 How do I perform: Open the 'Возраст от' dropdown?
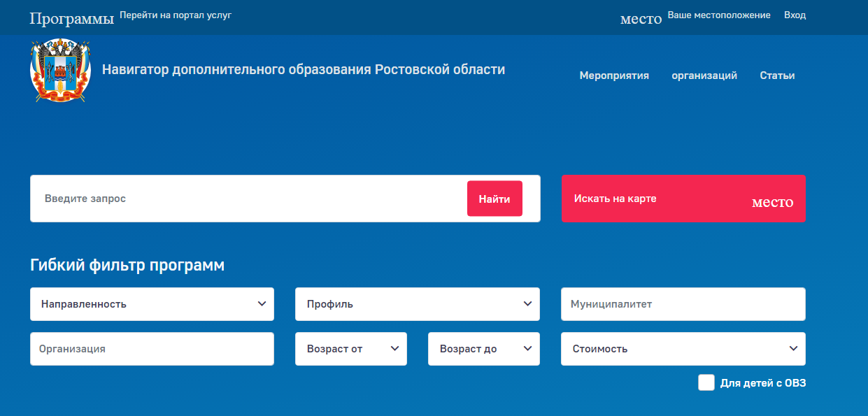tap(351, 349)
